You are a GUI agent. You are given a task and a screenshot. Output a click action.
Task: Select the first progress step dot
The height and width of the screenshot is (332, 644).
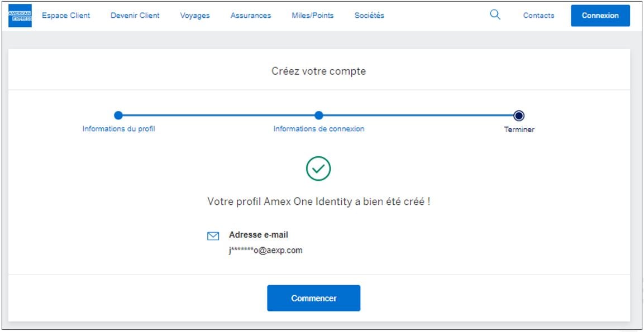click(x=118, y=116)
